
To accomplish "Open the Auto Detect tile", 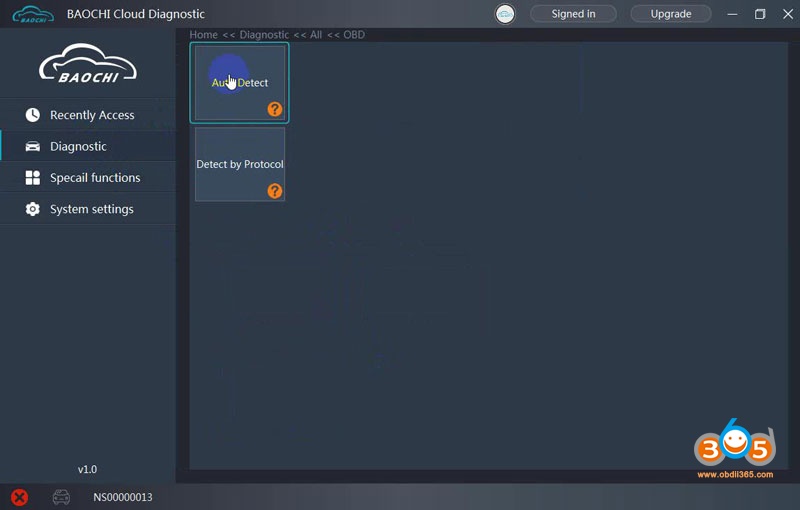I will 239,83.
